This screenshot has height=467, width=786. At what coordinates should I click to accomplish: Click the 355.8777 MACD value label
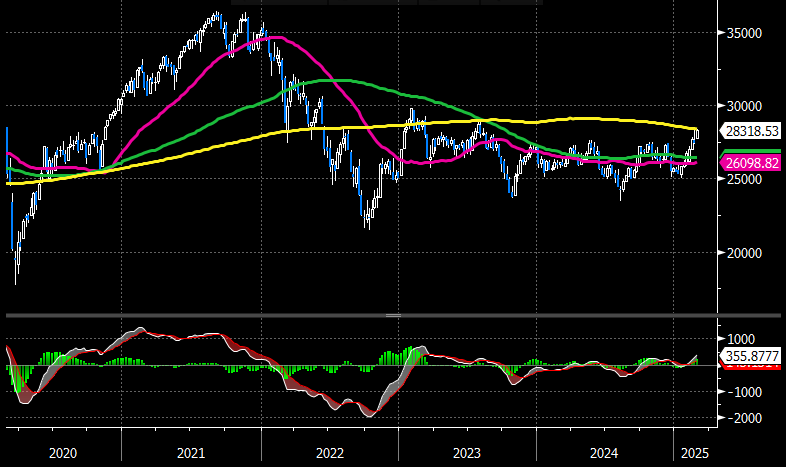pos(752,356)
